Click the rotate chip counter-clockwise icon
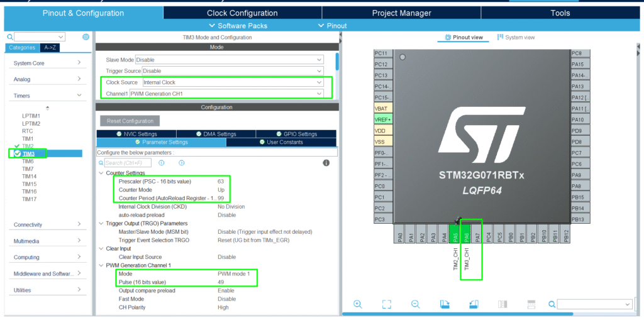This screenshot has height=320, width=644. [x=474, y=304]
